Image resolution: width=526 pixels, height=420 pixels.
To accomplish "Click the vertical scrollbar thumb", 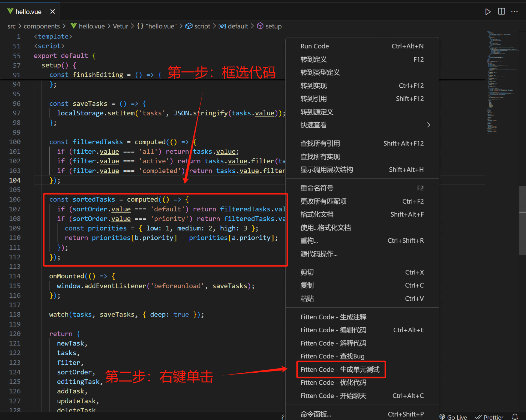I will tap(522, 221).
